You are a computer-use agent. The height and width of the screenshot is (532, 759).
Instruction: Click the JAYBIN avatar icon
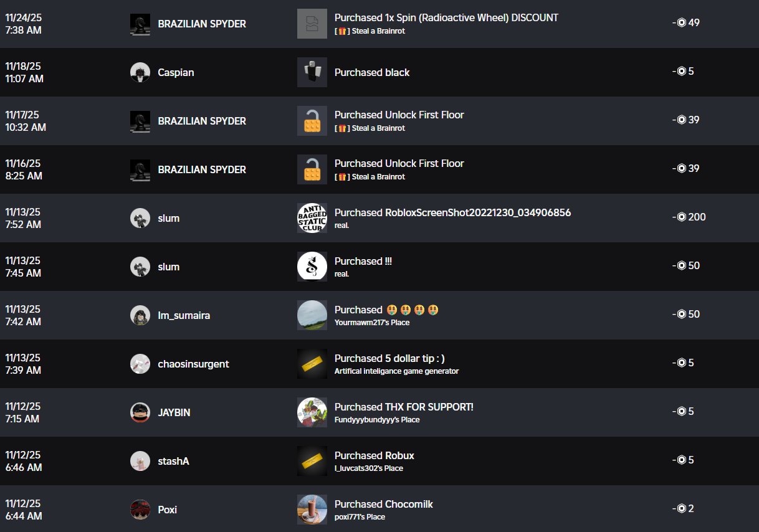[x=140, y=412]
